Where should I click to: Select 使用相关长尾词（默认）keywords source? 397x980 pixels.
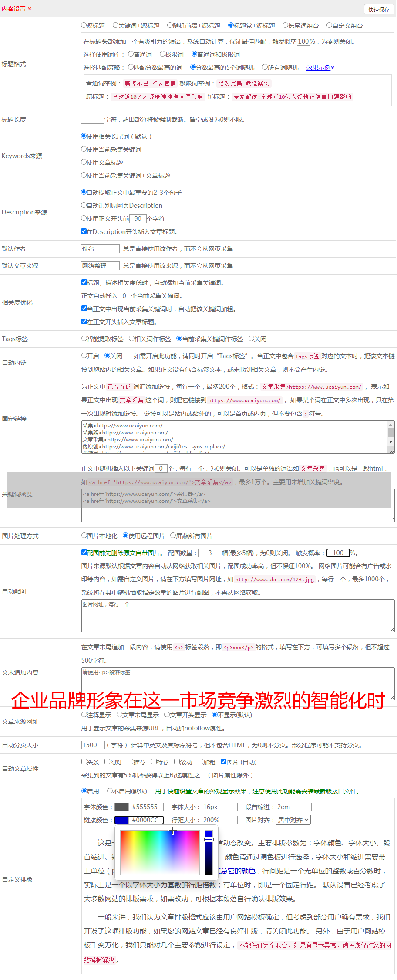(x=84, y=136)
